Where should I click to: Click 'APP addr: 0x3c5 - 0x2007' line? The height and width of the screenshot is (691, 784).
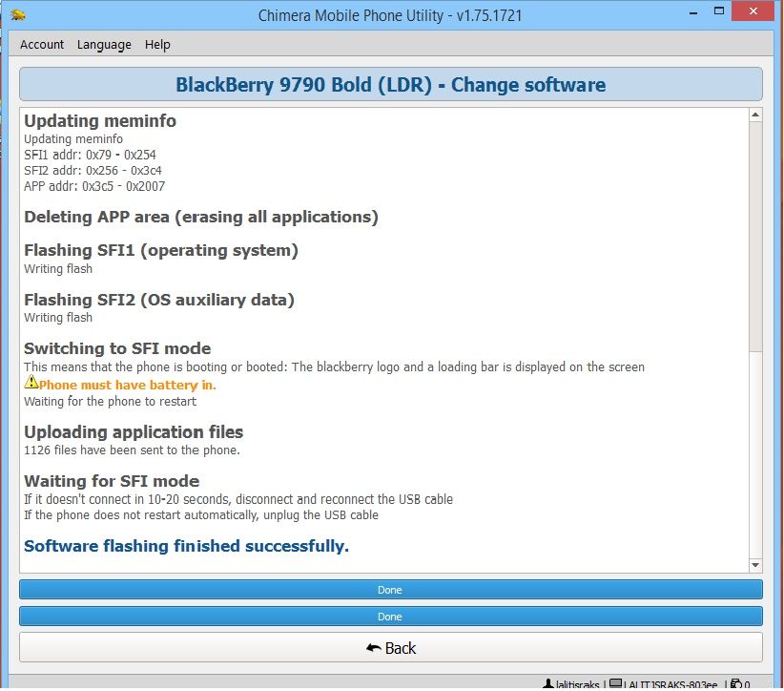(x=94, y=186)
